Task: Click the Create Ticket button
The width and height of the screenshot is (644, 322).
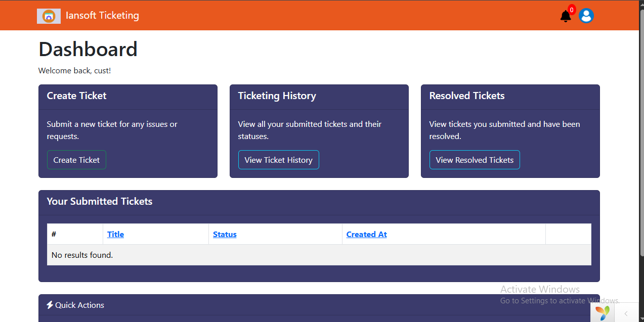Action: pos(76,160)
